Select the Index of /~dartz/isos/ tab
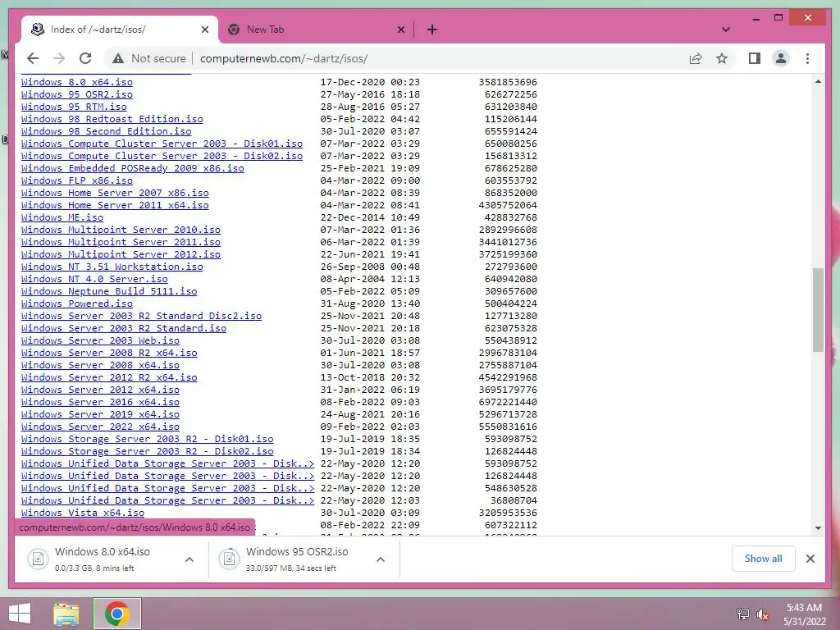Image resolution: width=840 pixels, height=630 pixels. [x=120, y=30]
